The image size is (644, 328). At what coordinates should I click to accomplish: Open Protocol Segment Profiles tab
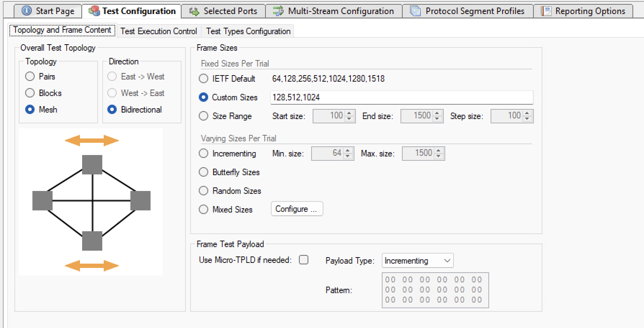point(468,11)
